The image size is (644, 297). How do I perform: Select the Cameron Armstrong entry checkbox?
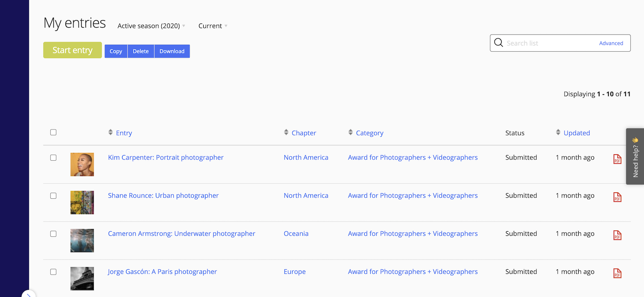click(53, 234)
